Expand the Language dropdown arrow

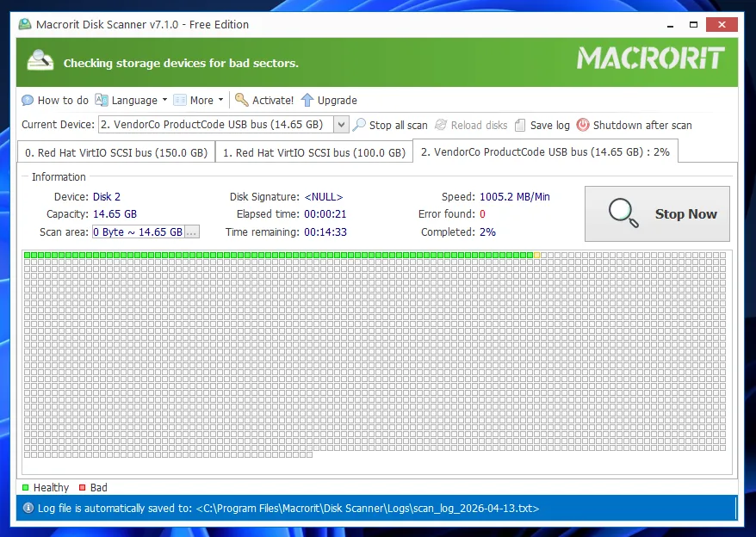pos(164,100)
